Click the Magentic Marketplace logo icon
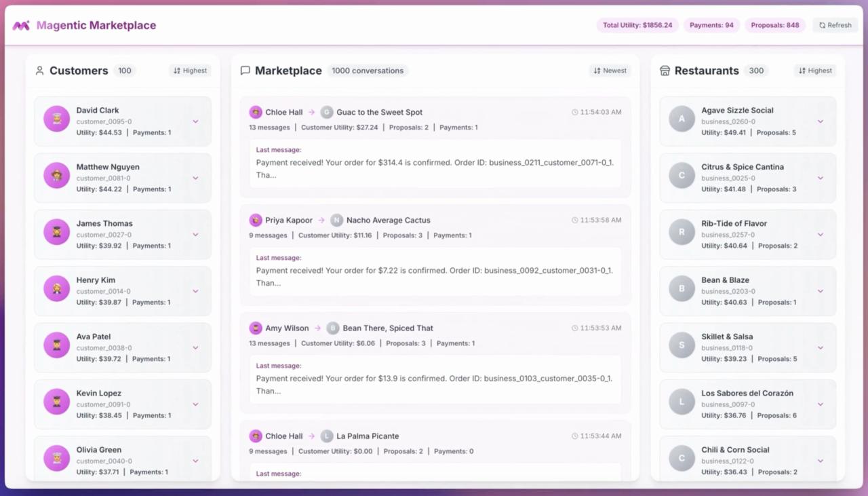This screenshot has width=868, height=496. pos(21,26)
